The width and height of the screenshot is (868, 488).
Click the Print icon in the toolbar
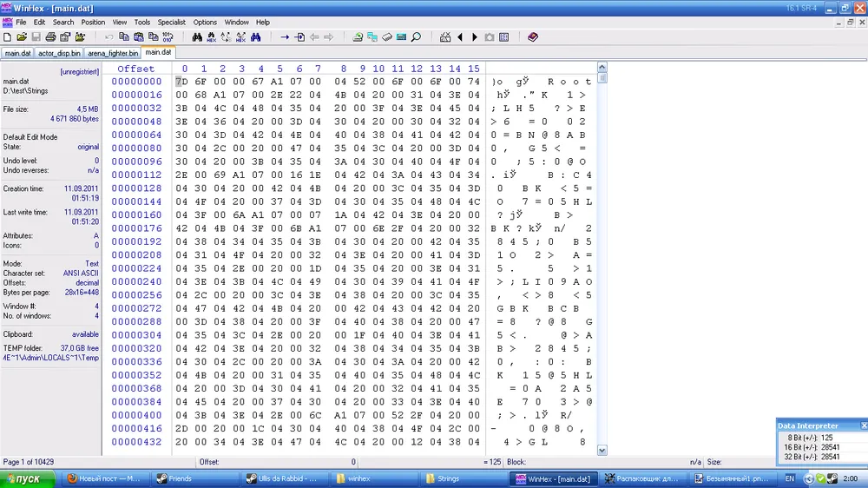(50, 37)
